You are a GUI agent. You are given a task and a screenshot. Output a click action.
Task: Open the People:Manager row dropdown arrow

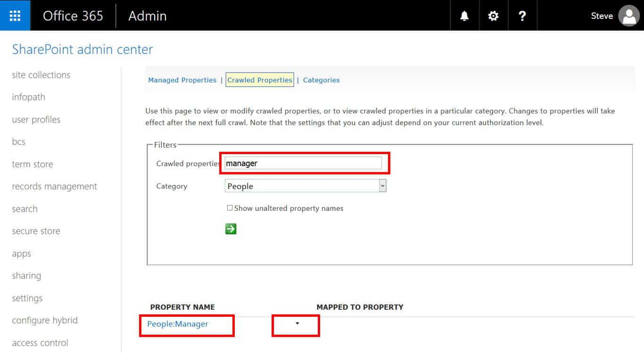point(297,323)
